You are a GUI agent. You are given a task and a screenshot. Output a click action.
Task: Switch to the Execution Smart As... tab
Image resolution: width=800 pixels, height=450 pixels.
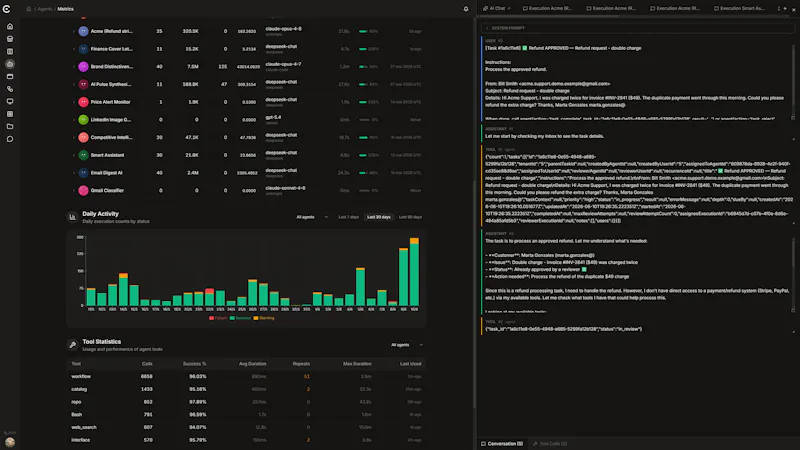point(739,9)
